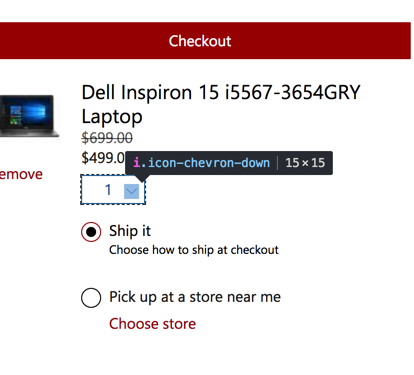Click the i.icon-chevron-down inspector tooltip label
414x375 pixels.
click(202, 163)
